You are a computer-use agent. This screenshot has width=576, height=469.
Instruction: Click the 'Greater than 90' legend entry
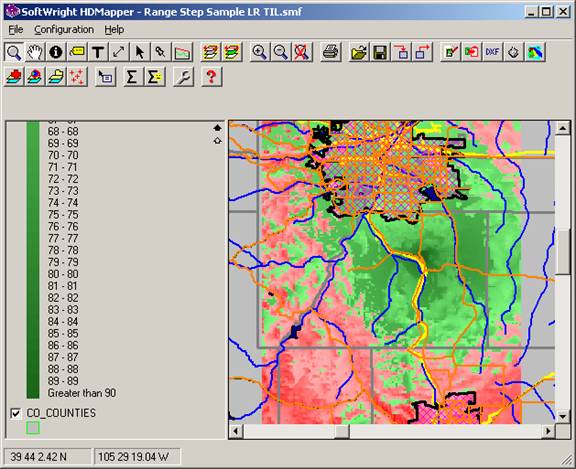click(82, 393)
